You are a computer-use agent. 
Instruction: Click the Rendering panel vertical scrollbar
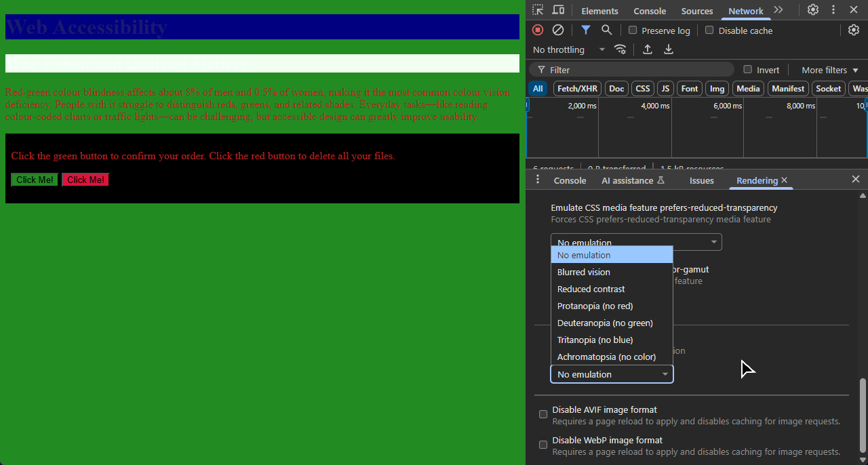click(863, 413)
